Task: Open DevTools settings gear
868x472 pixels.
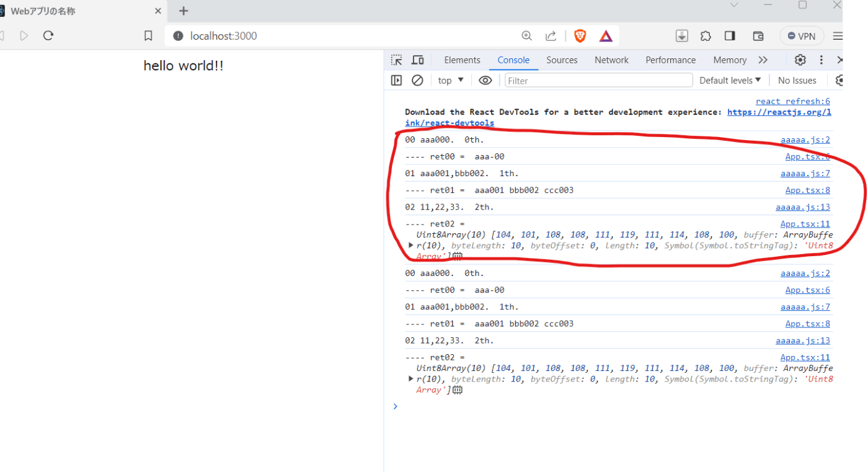Action: point(800,60)
